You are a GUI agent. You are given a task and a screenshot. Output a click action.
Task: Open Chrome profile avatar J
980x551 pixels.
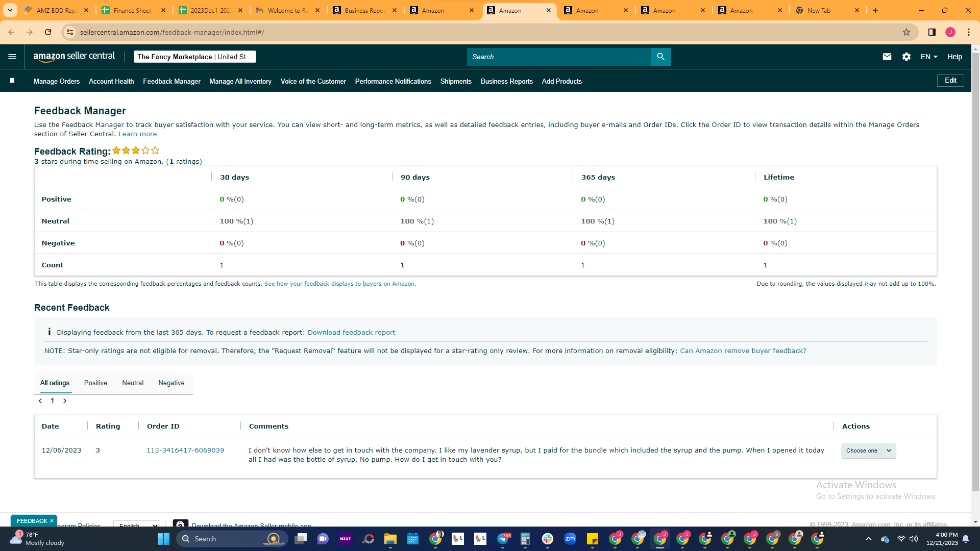950,32
